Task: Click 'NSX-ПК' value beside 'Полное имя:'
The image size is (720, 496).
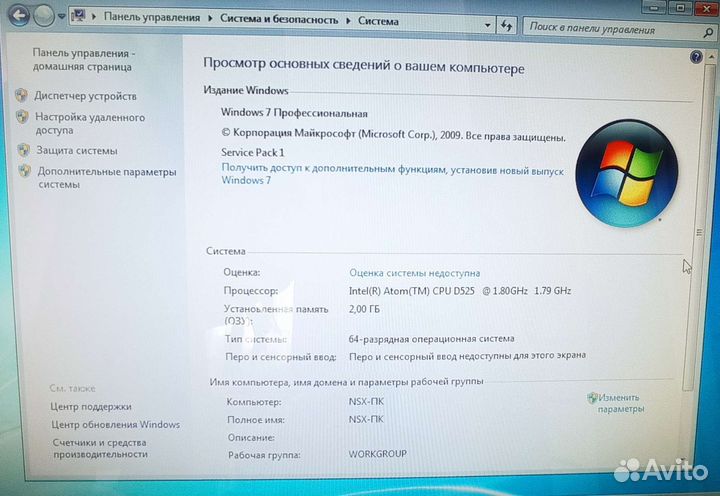Action: click(x=366, y=419)
